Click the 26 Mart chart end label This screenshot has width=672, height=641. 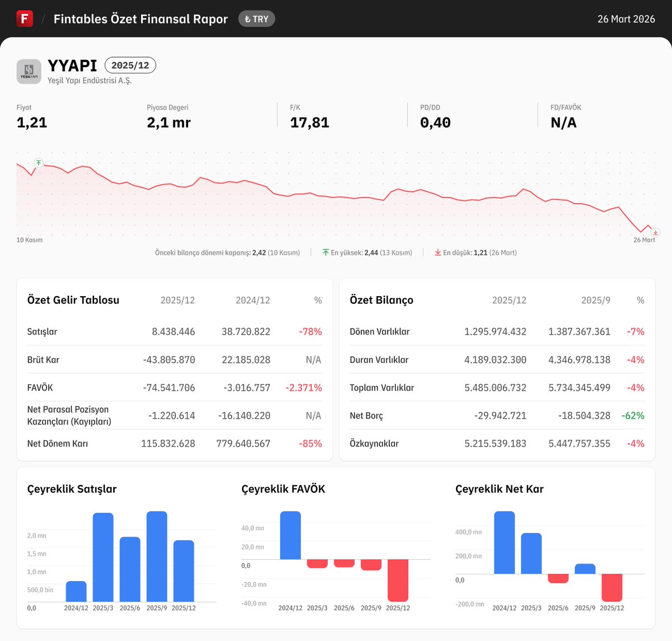[x=644, y=240]
